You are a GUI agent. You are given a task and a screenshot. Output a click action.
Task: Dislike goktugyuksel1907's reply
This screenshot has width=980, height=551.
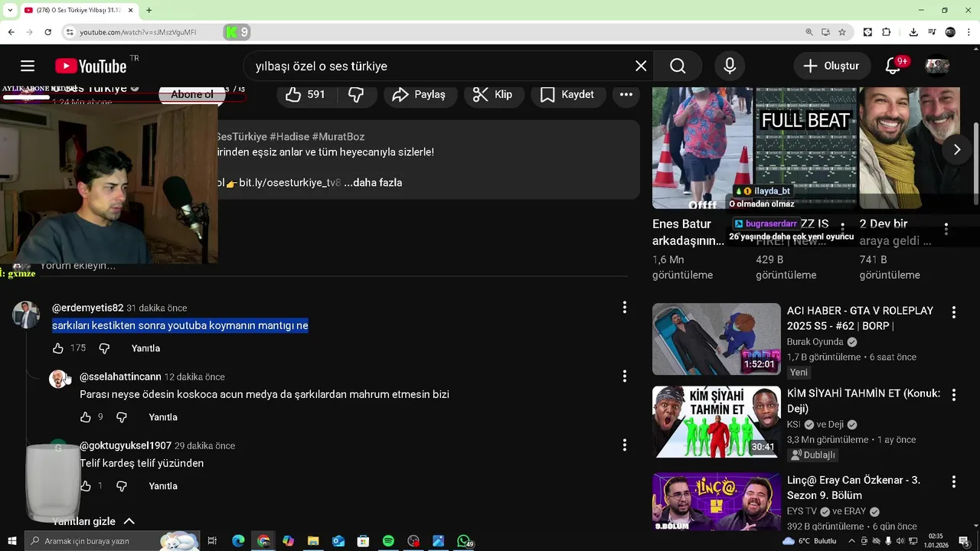click(x=121, y=486)
